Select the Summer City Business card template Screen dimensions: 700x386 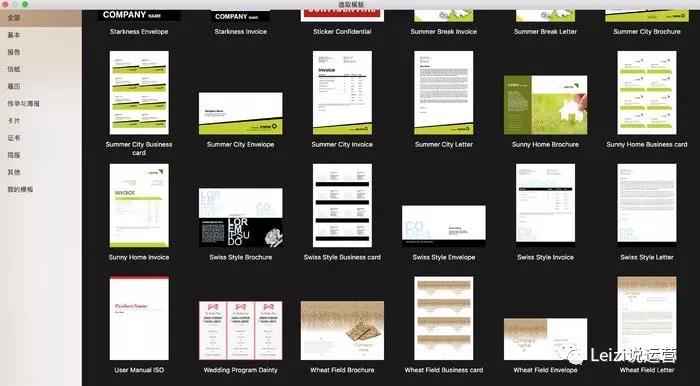point(139,92)
